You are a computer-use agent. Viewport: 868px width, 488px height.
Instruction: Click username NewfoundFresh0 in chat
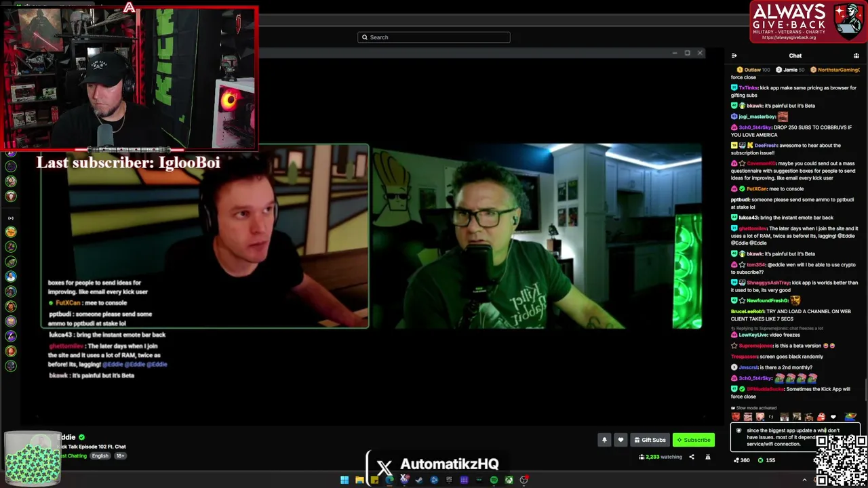pos(767,300)
